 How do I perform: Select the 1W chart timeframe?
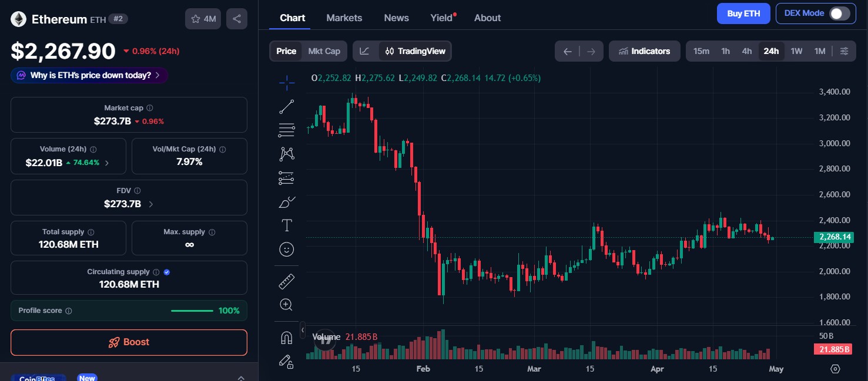(796, 51)
